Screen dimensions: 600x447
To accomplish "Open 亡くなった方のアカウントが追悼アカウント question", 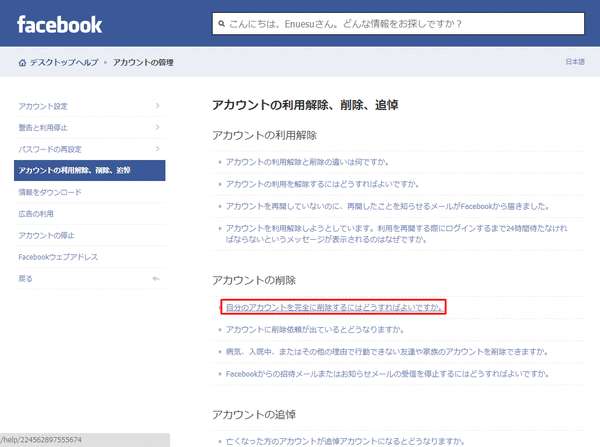I will (345, 441).
